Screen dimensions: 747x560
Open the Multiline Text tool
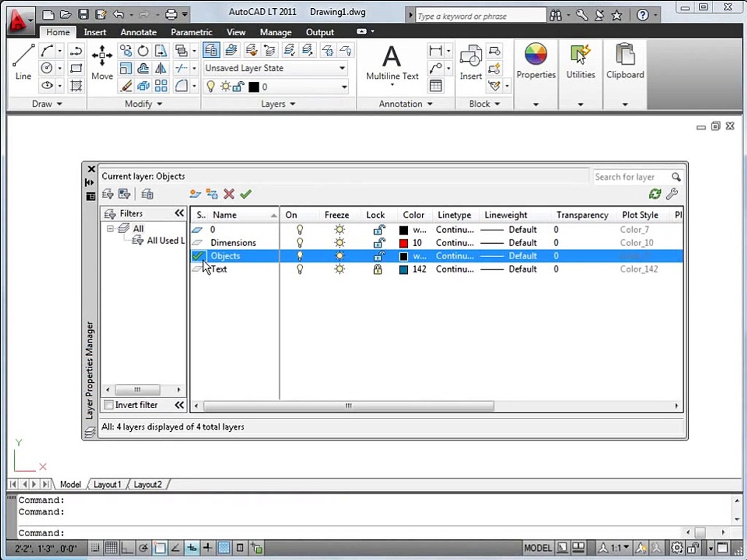(x=392, y=63)
